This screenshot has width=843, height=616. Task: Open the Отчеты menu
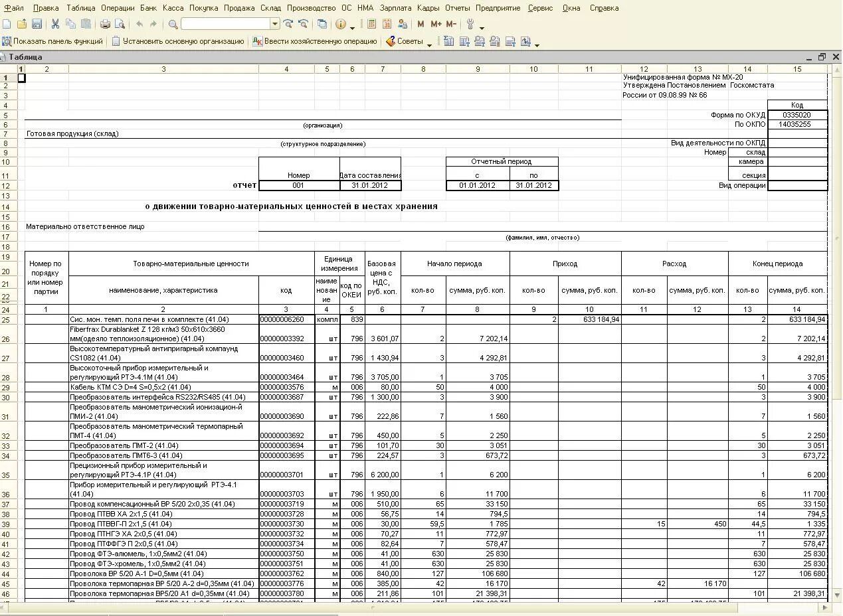(458, 8)
